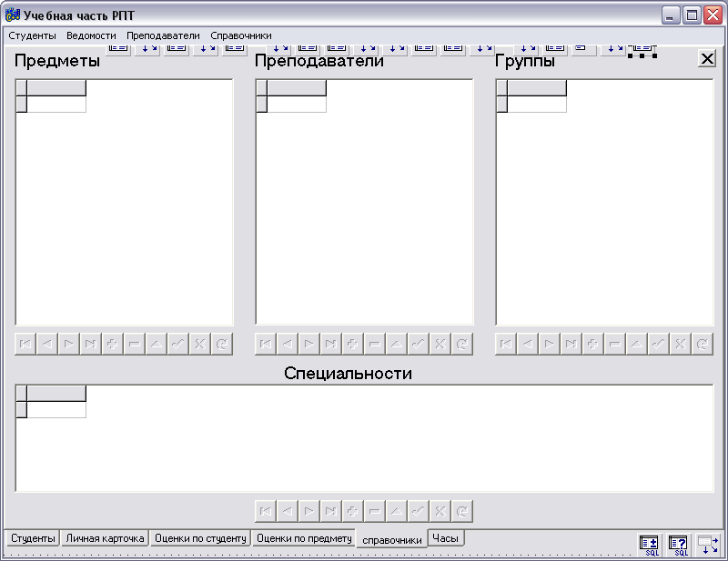Click Prior record in Группы navigator

point(528,345)
